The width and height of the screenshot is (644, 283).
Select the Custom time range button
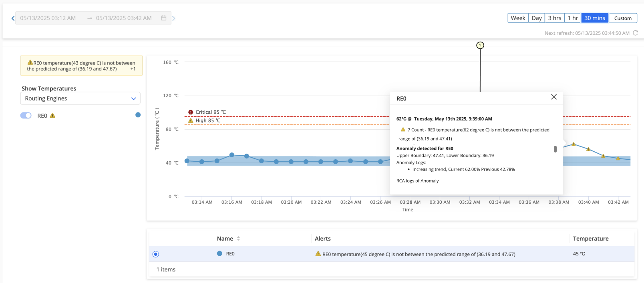tap(623, 18)
